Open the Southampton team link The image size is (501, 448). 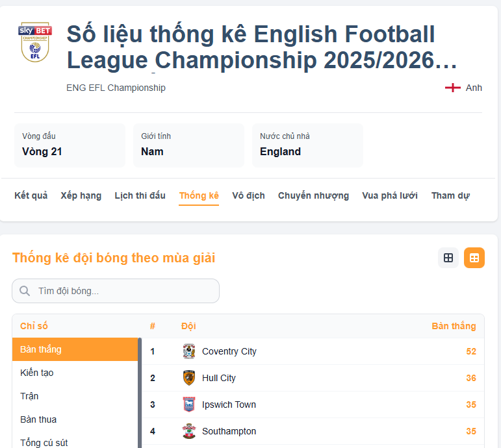click(229, 431)
